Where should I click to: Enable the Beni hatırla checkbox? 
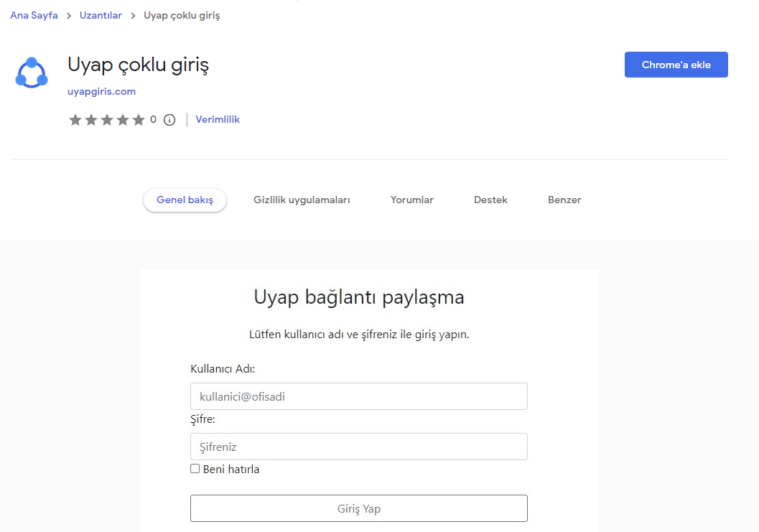(195, 469)
